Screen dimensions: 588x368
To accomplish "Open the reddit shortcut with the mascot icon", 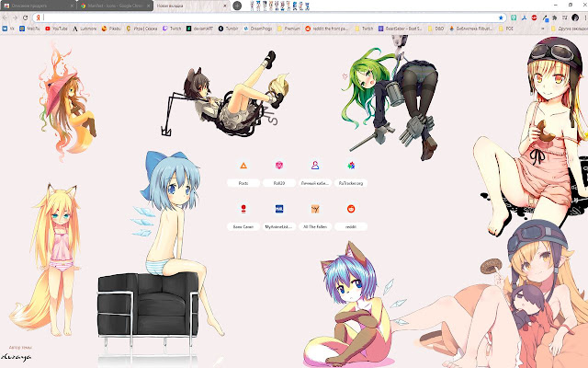I will point(351,209).
